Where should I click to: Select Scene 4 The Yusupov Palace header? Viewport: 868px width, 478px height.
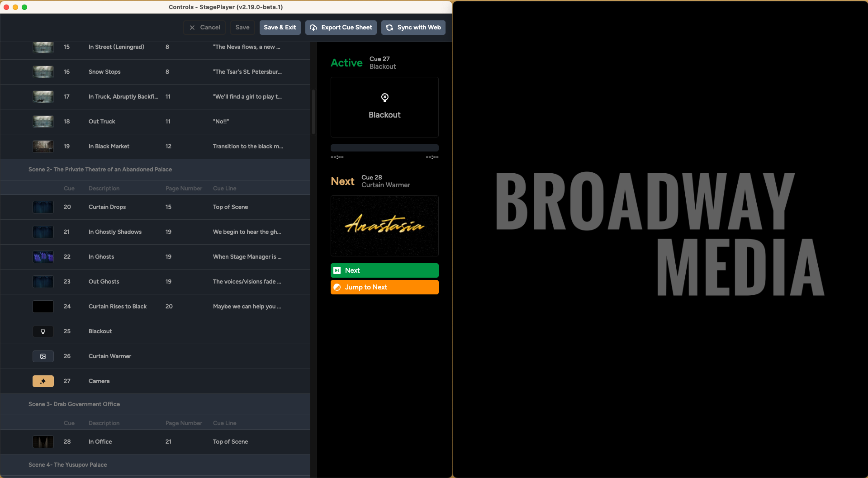click(x=155, y=465)
